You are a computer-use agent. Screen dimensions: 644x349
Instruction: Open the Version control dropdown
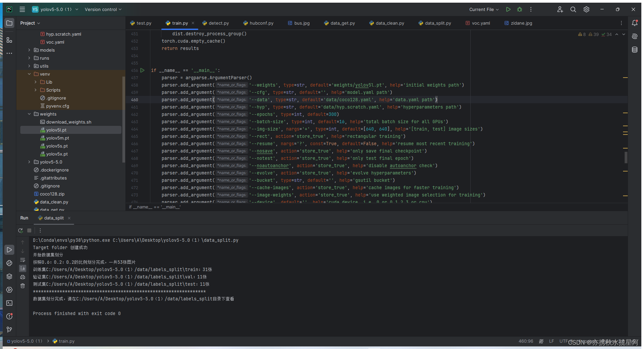(103, 9)
